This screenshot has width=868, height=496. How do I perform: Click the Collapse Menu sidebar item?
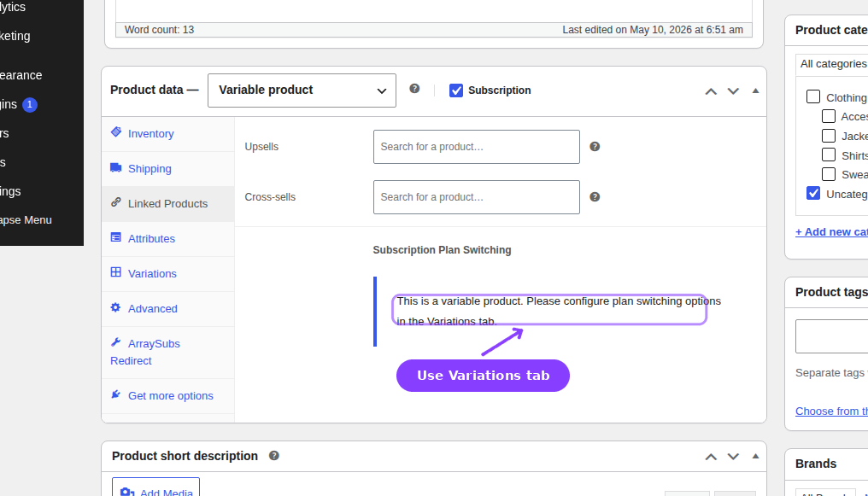coord(26,219)
